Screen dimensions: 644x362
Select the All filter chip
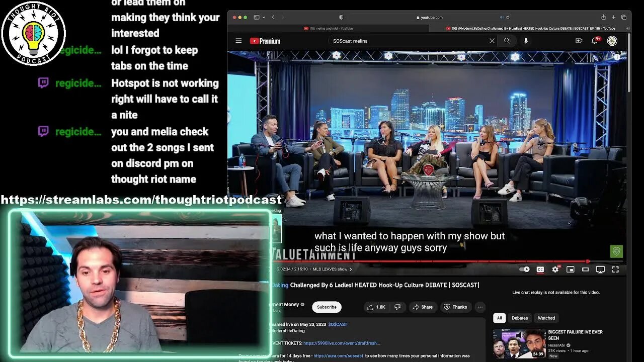point(499,318)
